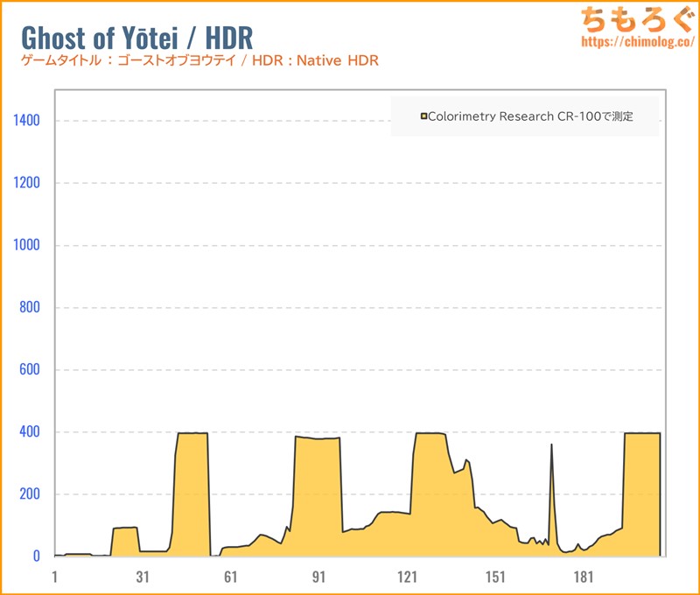This screenshot has width=700, height=595.
Task: Click the x-axis label 61
Action: click(231, 577)
